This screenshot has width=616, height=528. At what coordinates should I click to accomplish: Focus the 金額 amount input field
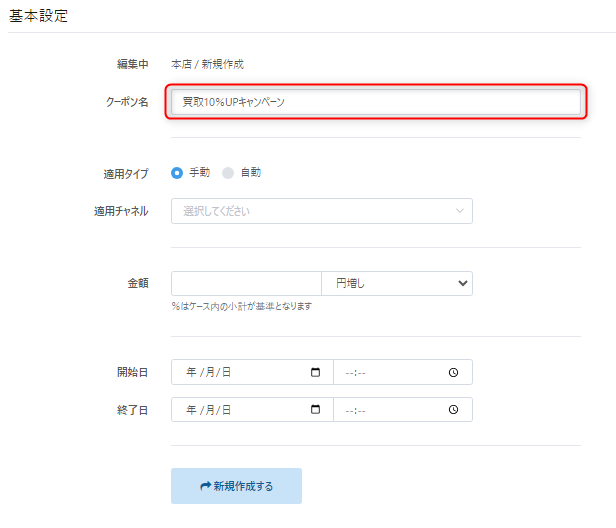[246, 284]
